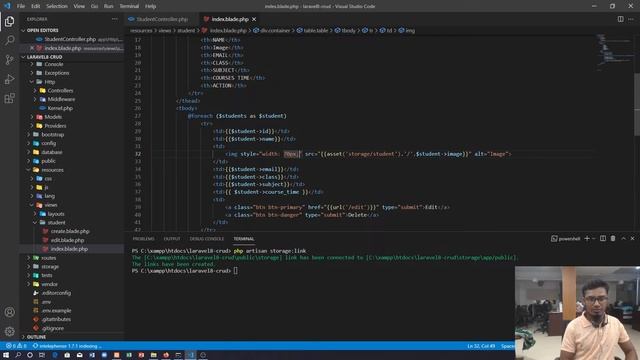The height and width of the screenshot is (360, 640).
Task: Open Firefox from the taskbar
Action: click(166, 355)
